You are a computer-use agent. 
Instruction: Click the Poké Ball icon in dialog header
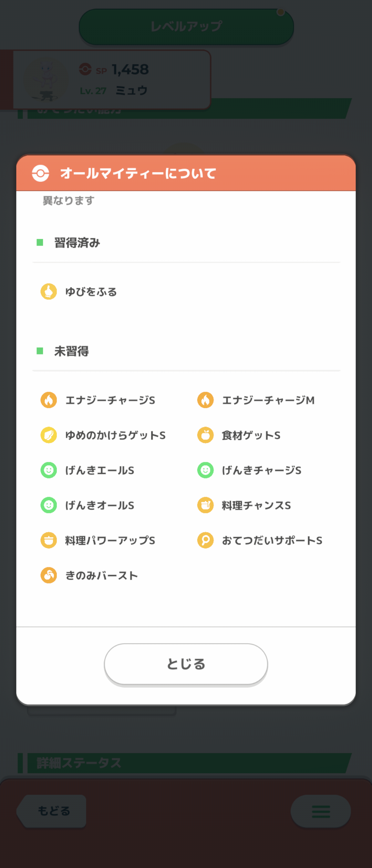coord(41,173)
